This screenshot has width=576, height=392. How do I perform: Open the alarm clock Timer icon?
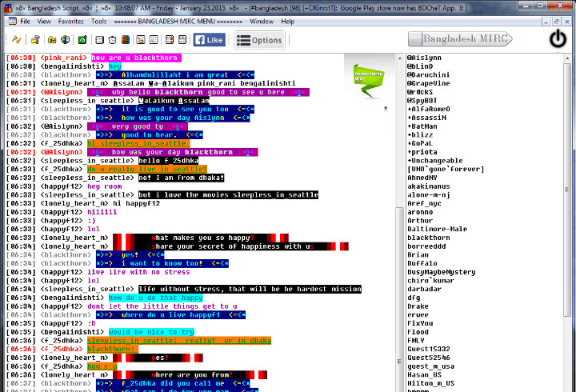pos(113,40)
